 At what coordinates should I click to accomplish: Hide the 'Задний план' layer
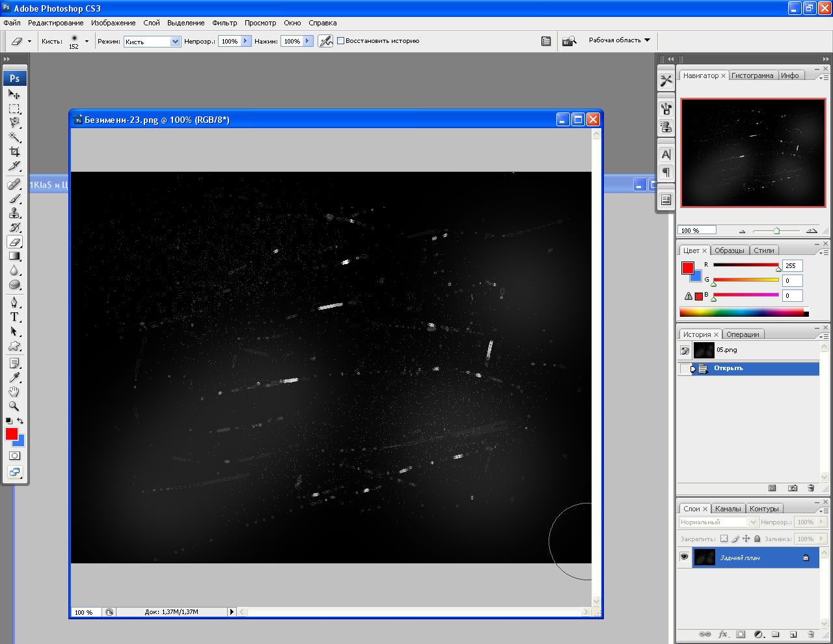[684, 557]
